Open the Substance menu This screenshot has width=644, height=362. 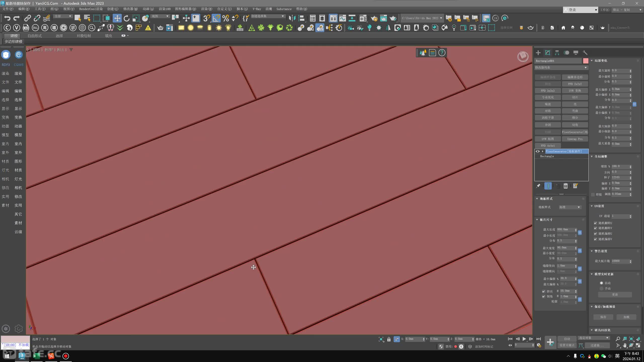click(x=284, y=9)
